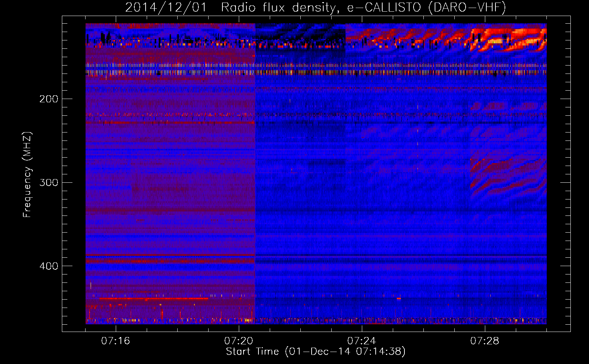
Task: Click the 400 frequency tick label
Action: pos(48,266)
